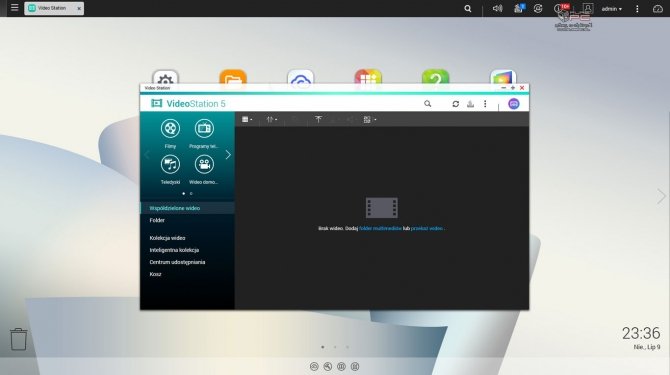Select the first category page dot
The width and height of the screenshot is (670, 375).
[184, 193]
